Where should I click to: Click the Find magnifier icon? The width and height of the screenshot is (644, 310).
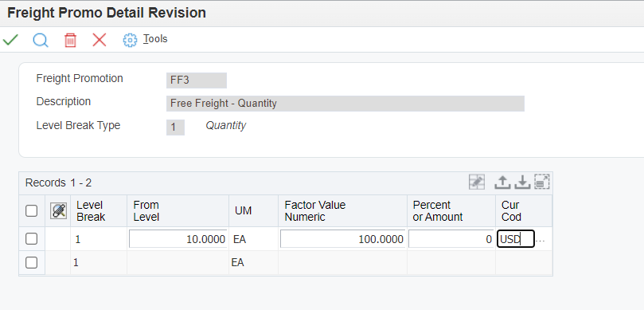pyautogui.click(x=41, y=40)
